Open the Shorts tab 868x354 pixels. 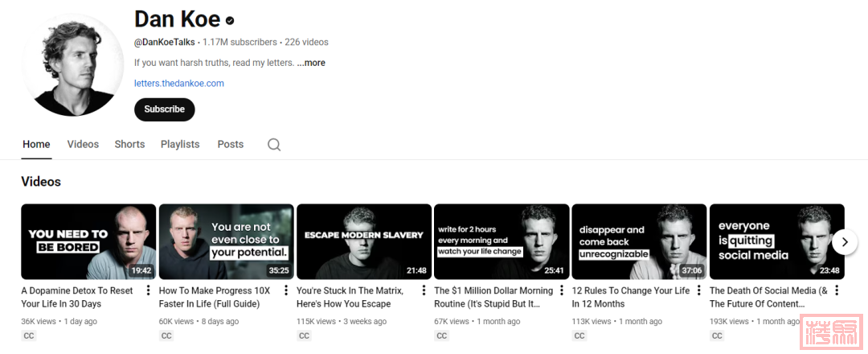coord(129,145)
